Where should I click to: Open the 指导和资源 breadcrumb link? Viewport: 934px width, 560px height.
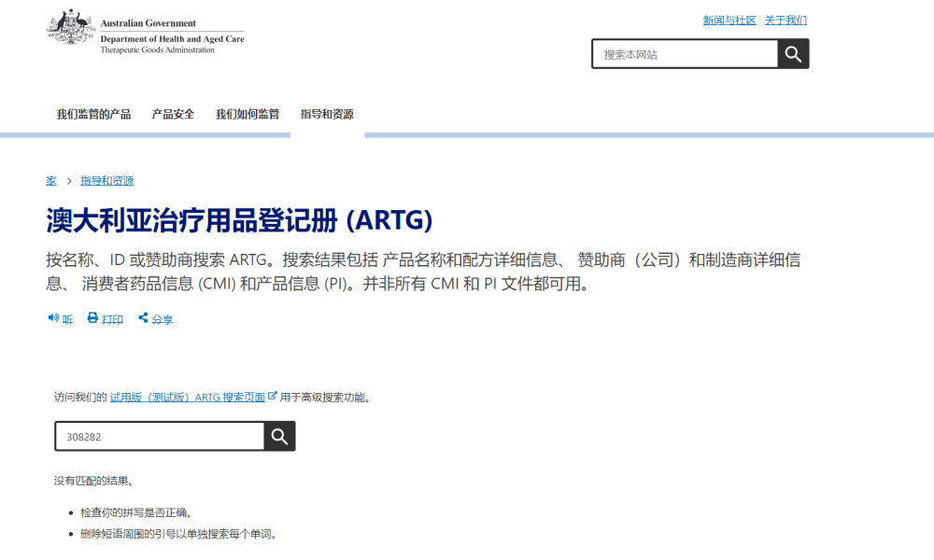pos(107,181)
